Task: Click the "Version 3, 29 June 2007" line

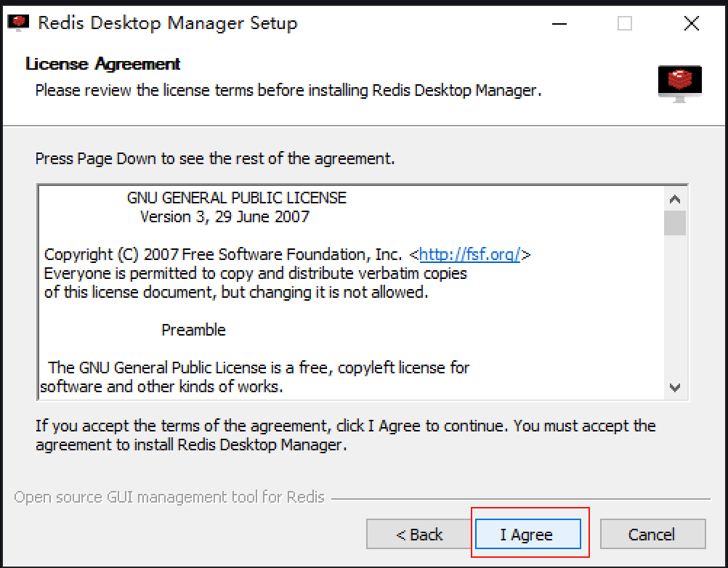Action: [x=225, y=216]
